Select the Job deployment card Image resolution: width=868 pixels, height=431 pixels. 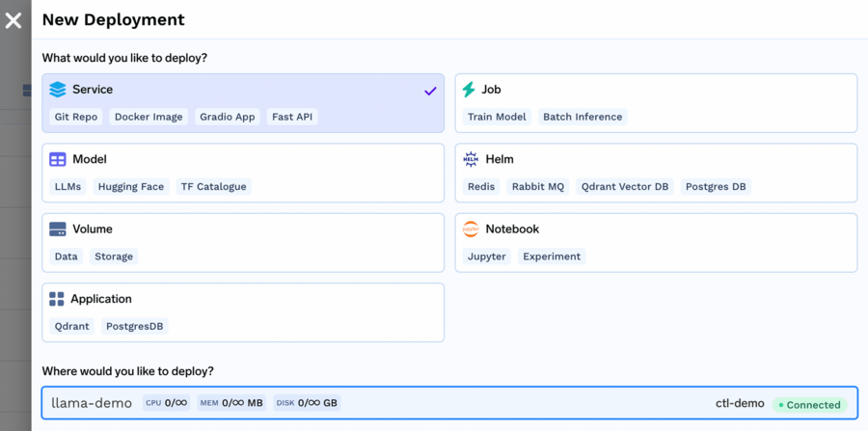coord(656,103)
